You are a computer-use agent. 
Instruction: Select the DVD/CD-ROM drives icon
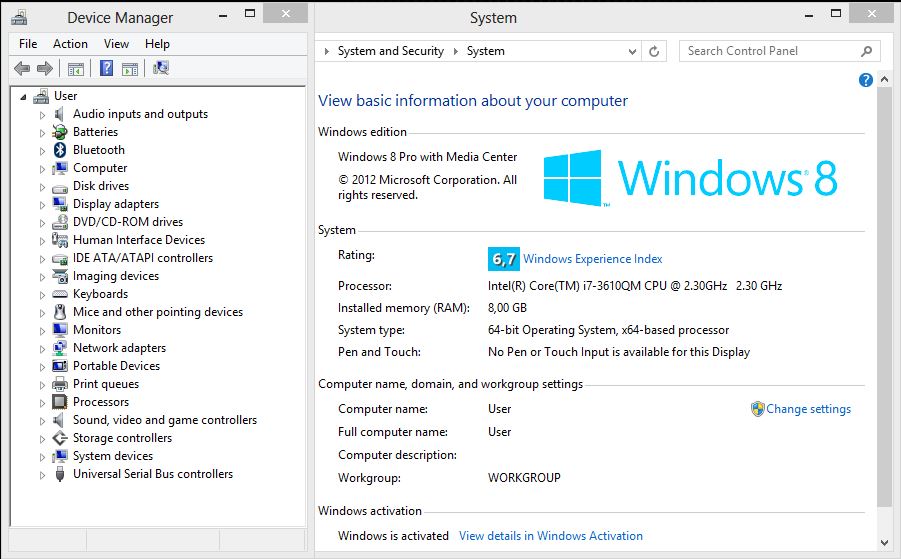(x=60, y=222)
